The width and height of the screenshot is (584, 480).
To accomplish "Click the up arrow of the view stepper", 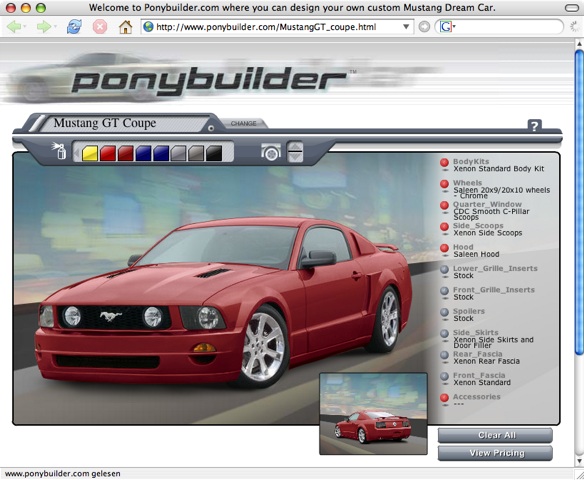I will (295, 147).
